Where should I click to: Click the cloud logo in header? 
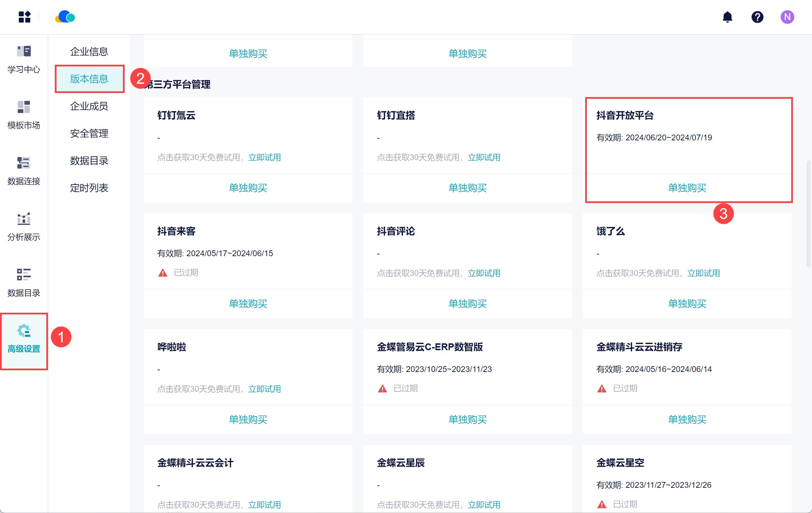coord(65,17)
